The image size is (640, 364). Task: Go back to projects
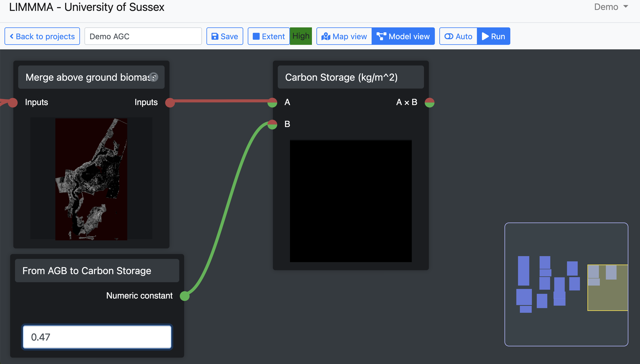click(42, 36)
